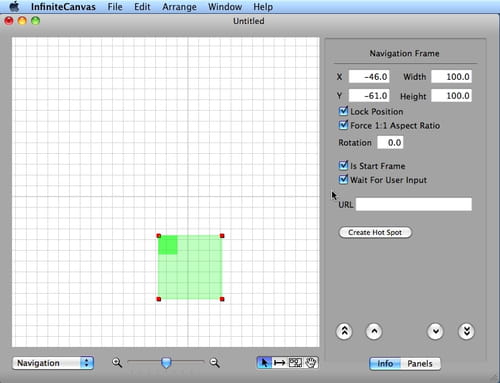Select the small dark green square

click(168, 245)
